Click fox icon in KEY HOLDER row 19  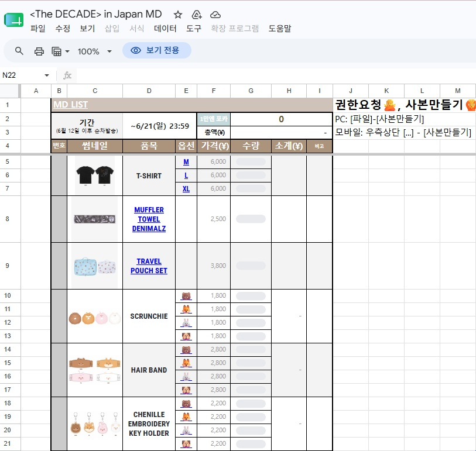[186, 417]
